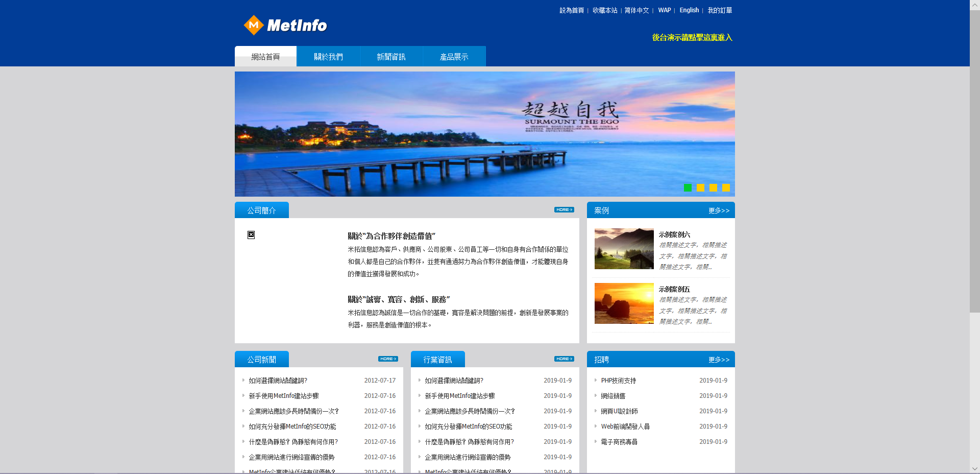This screenshot has height=474, width=980.
Task: Switch to the second banner slide indicator
Action: click(700, 188)
